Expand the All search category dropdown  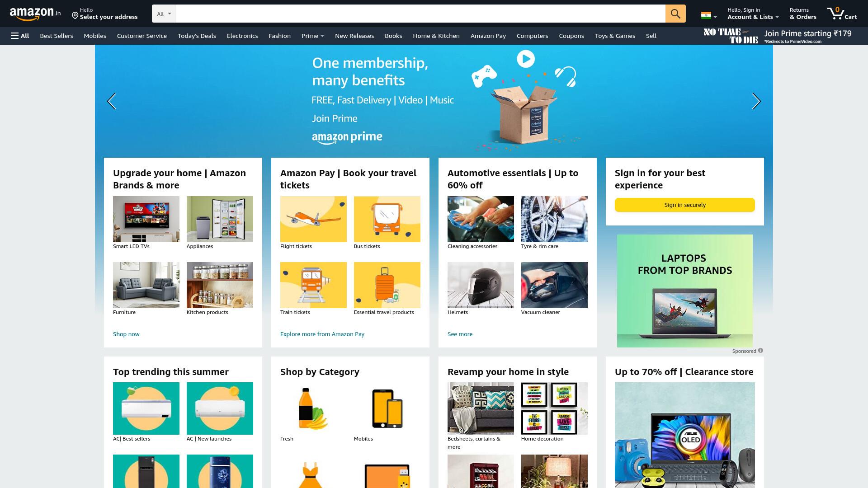pyautogui.click(x=164, y=14)
